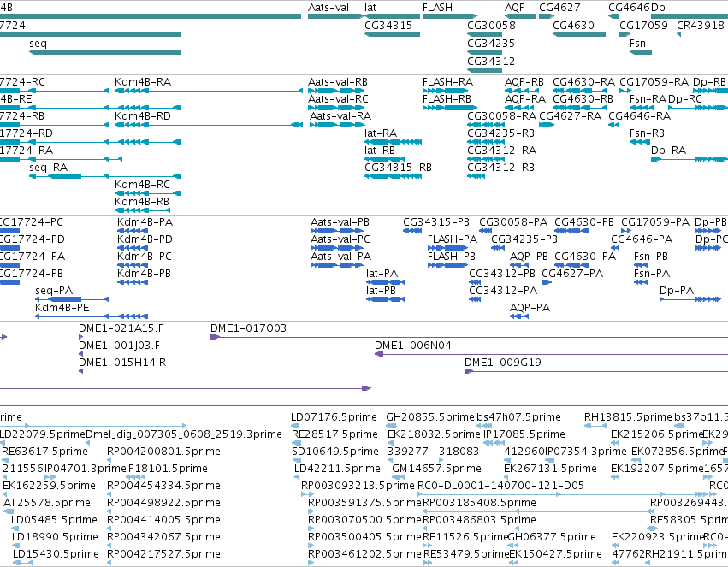The width and height of the screenshot is (728, 567).
Task: Select clone end DME1-015H14.R
Action: click(x=80, y=371)
